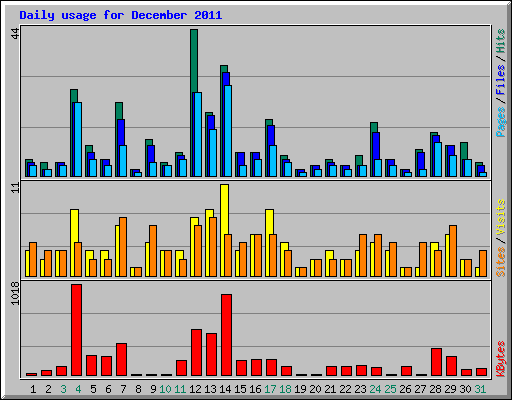
Task: Click the light blue pages bar for day 4
Action: coord(78,139)
